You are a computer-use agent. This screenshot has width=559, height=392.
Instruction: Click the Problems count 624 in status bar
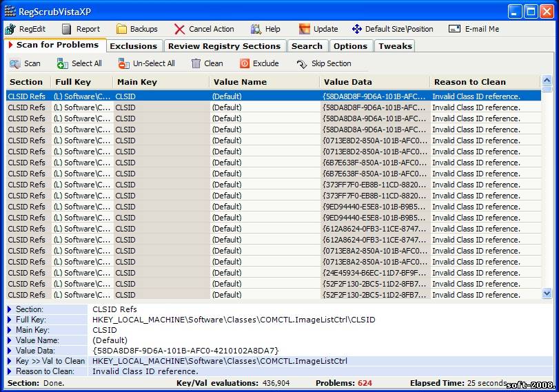(365, 383)
